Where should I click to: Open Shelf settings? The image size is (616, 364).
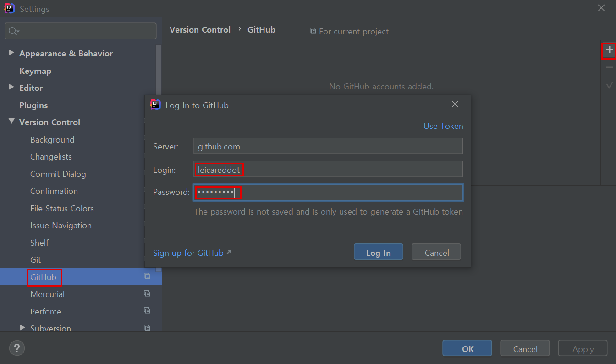click(39, 243)
